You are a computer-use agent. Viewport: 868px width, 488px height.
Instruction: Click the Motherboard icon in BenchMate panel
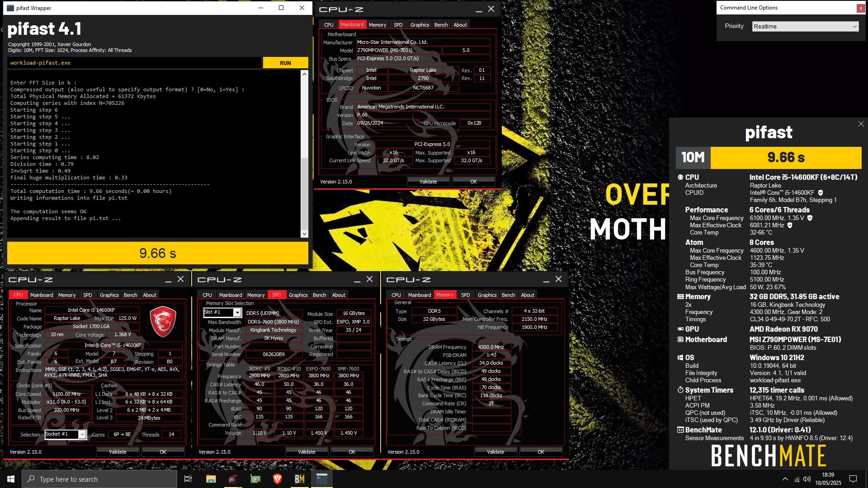(680, 339)
